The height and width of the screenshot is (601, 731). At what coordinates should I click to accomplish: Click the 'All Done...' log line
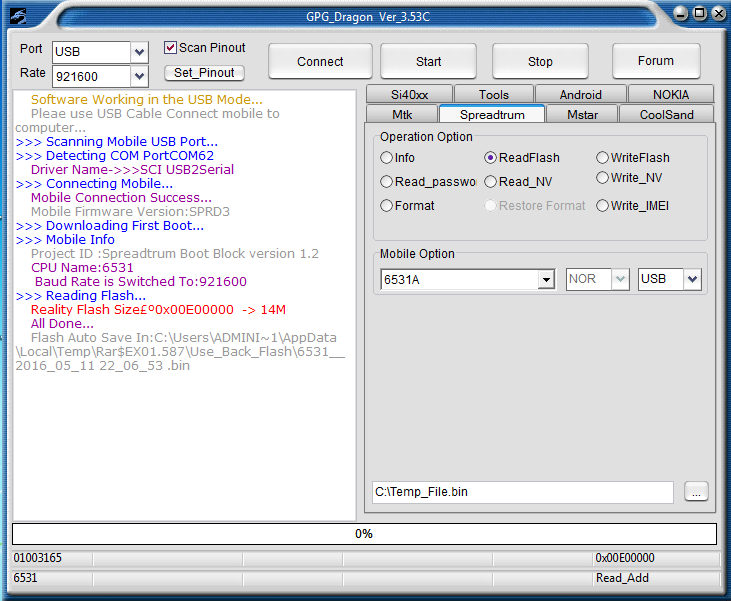tap(62, 324)
